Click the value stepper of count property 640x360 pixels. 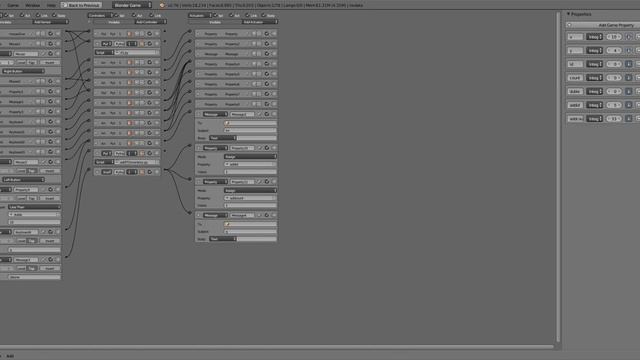coord(614,78)
